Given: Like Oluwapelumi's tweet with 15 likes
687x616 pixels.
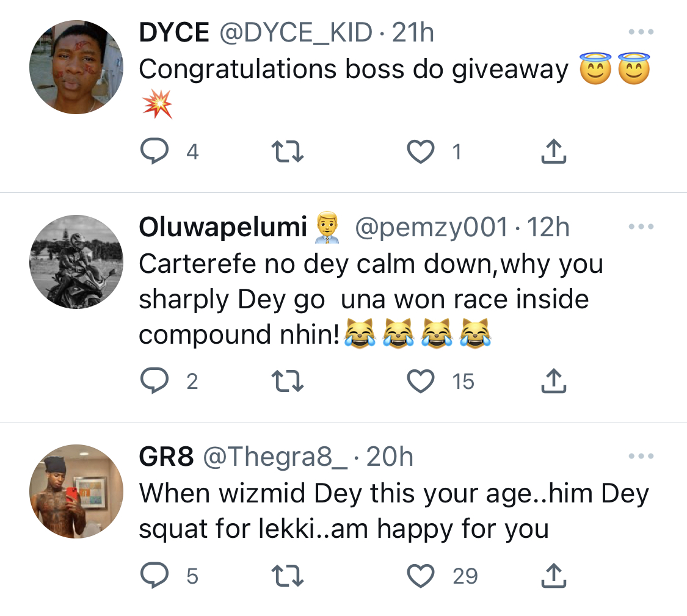Looking at the screenshot, I should click(x=421, y=380).
